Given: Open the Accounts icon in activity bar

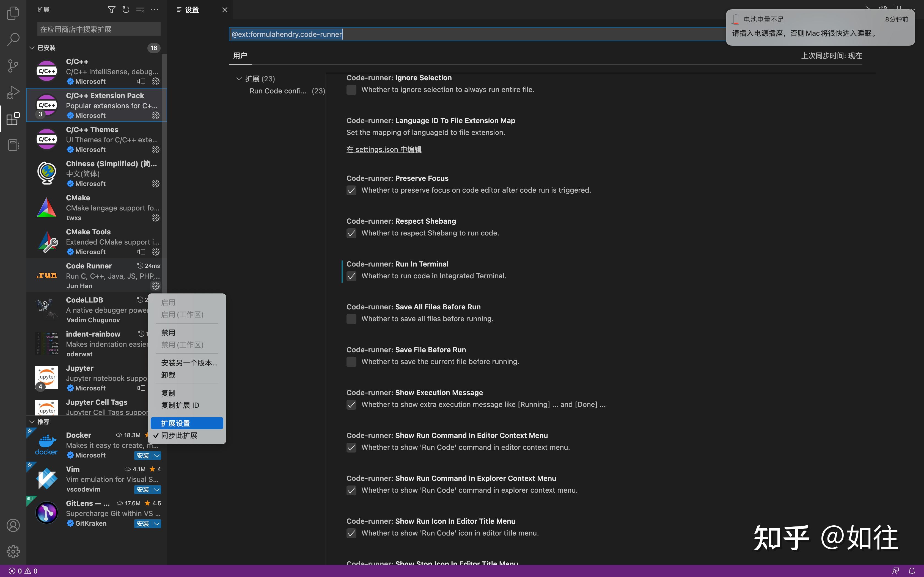Looking at the screenshot, I should tap(13, 525).
